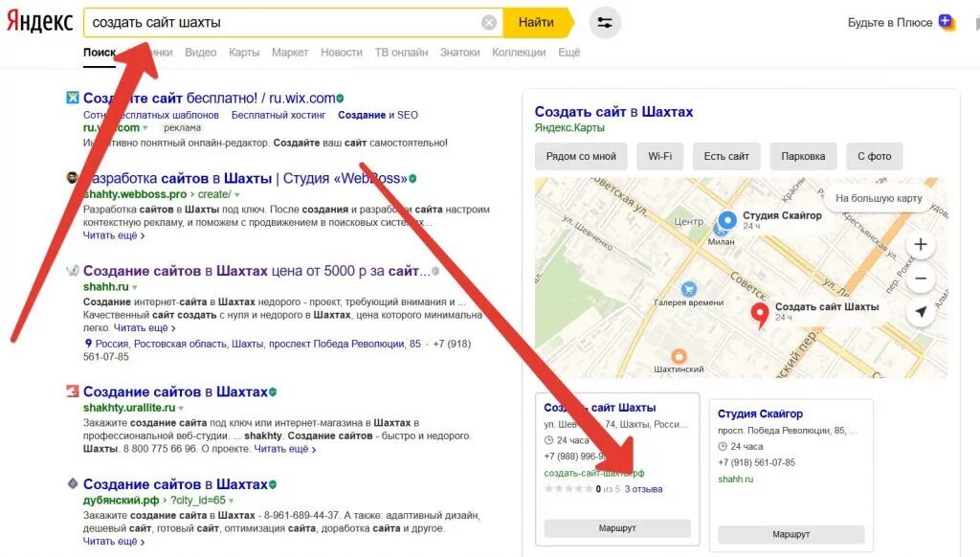The height and width of the screenshot is (557, 980).
Task: Switch to the Маркет tab
Action: tap(290, 53)
